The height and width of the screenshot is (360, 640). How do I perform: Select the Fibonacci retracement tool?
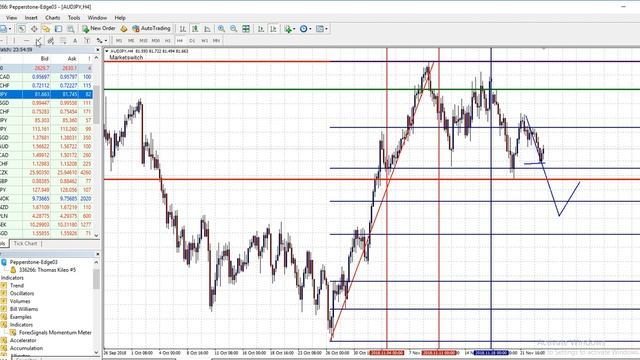[x=63, y=40]
